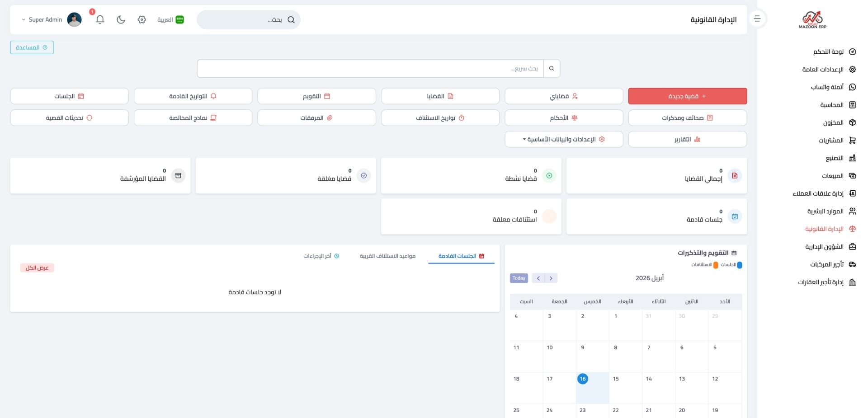
Task: Click the Mazoon ERP logo
Action: point(812,20)
